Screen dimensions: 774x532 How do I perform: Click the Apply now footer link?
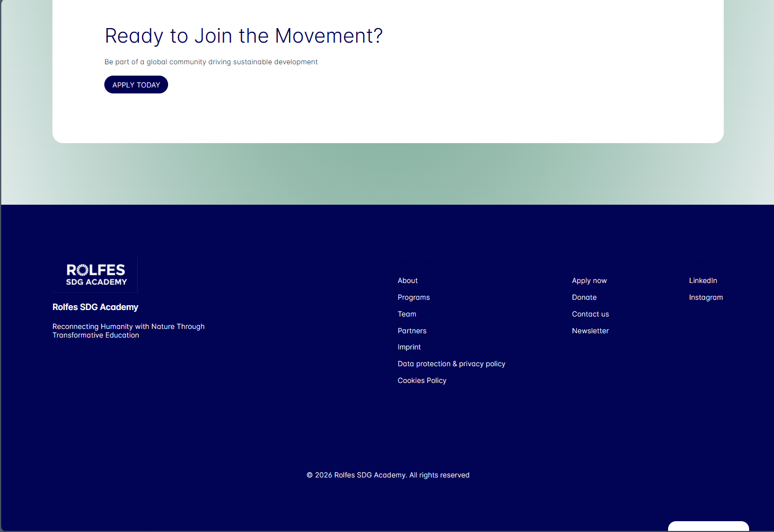[589, 281]
